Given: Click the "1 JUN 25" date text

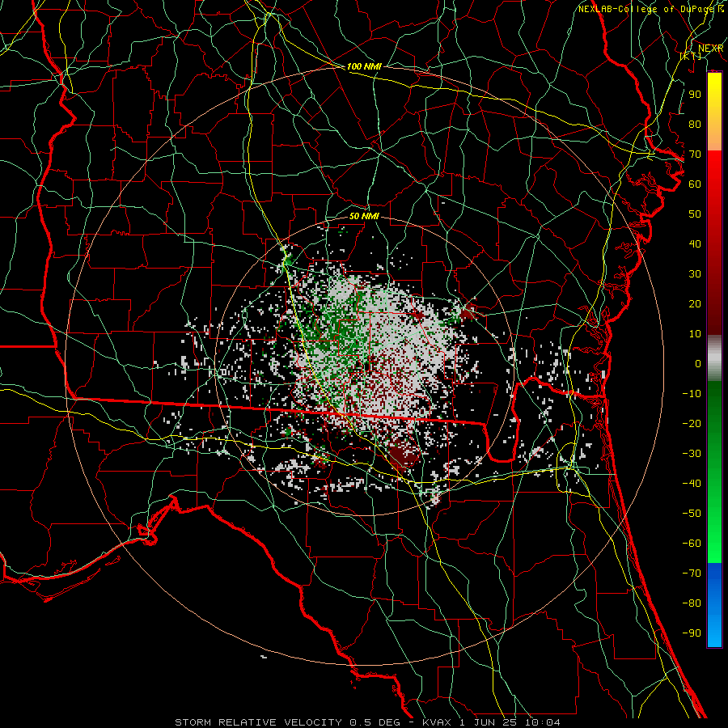Looking at the screenshot, I should point(489,722).
